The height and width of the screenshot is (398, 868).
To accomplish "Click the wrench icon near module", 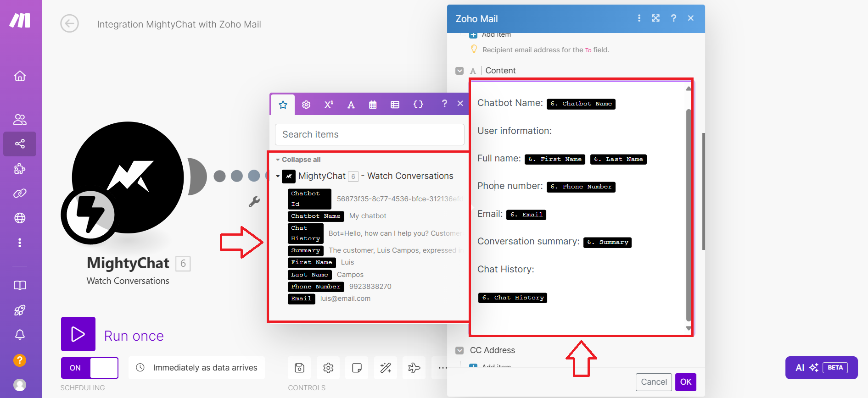I will click(x=254, y=201).
